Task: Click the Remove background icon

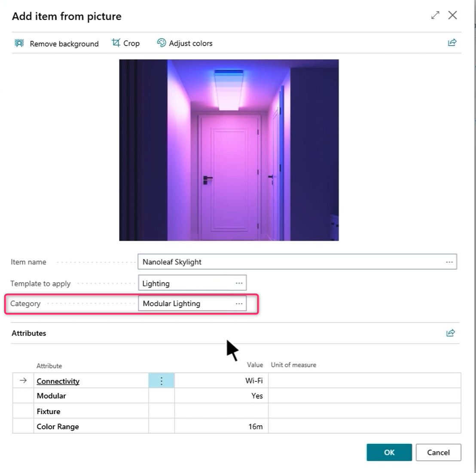Action: click(x=19, y=43)
